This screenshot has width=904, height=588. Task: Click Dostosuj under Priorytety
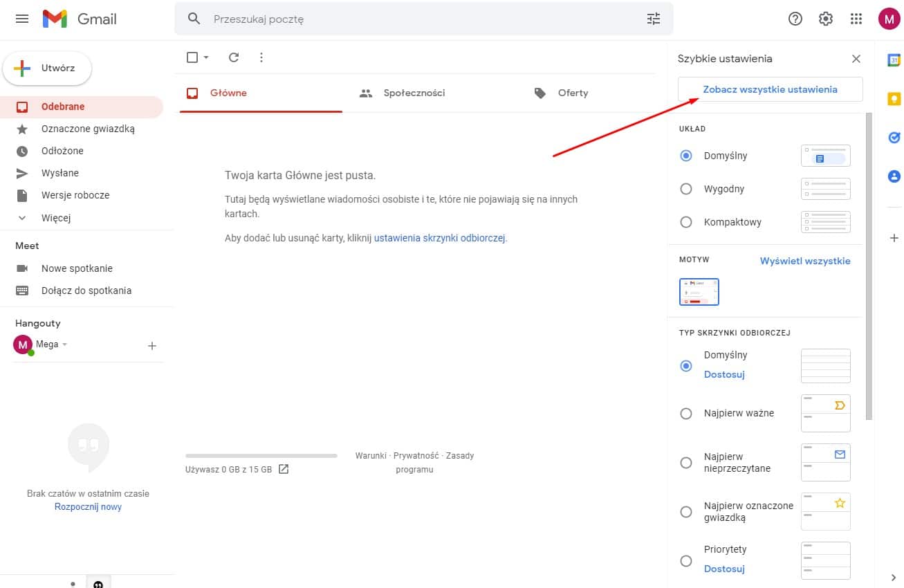click(724, 569)
